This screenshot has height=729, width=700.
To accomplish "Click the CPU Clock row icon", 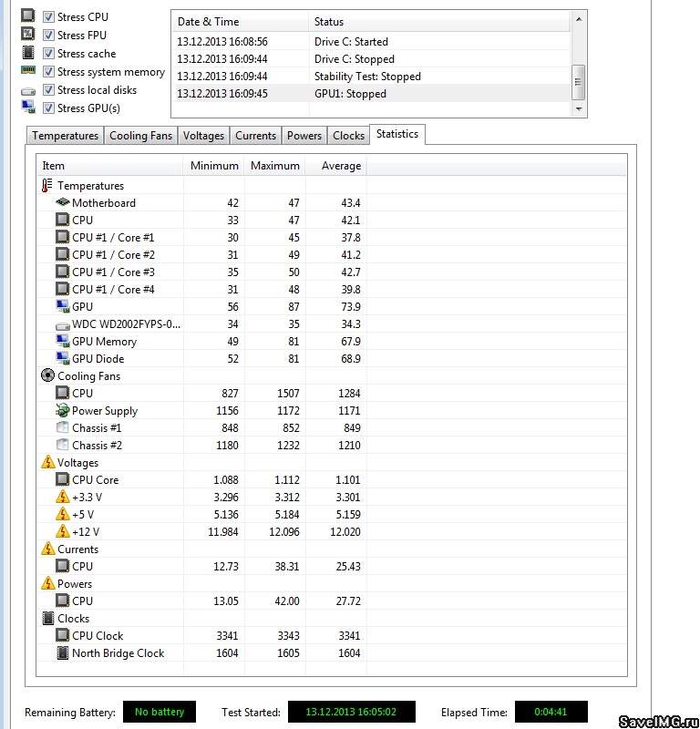I will tap(62, 635).
